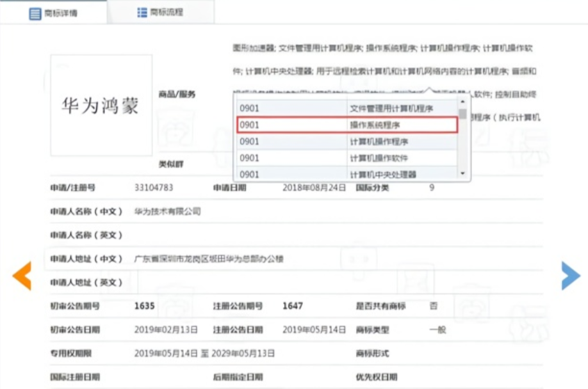Click the 初审公告日期 value 2019年02月13日
The image size is (588, 389).
tap(166, 329)
